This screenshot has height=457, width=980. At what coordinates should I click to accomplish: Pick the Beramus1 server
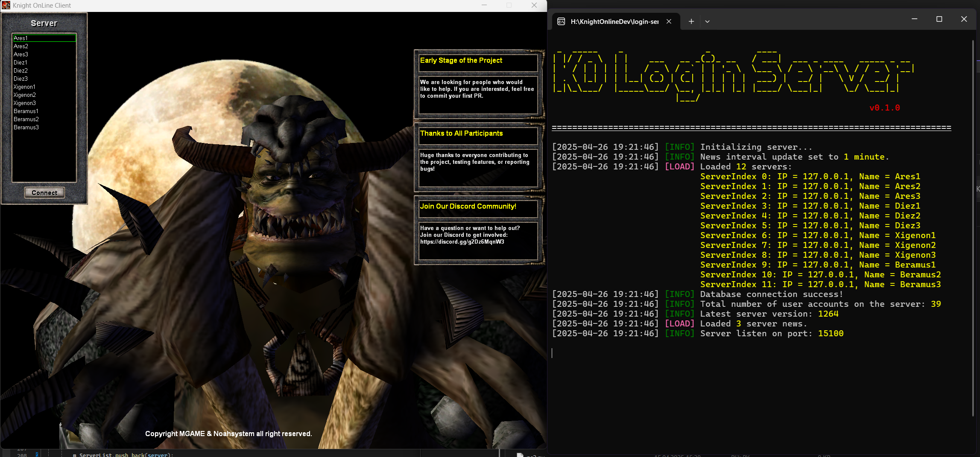[x=26, y=111]
